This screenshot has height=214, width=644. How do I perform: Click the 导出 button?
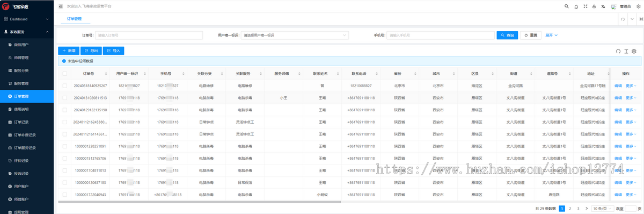pyautogui.click(x=91, y=51)
